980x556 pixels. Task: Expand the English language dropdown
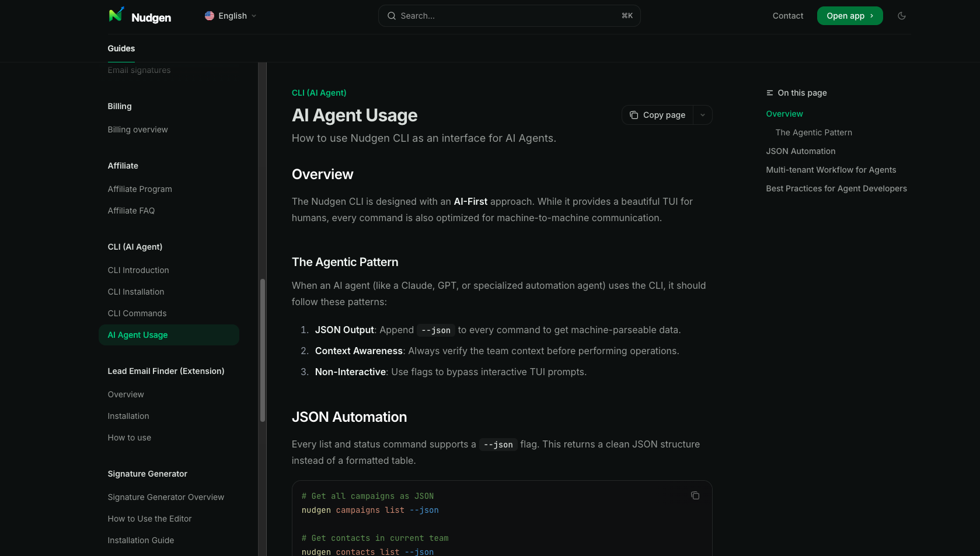[231, 16]
